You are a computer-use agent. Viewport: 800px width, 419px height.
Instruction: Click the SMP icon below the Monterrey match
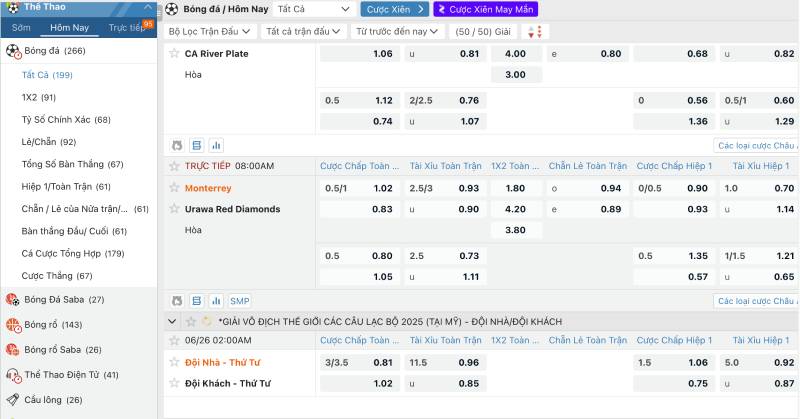(x=240, y=300)
